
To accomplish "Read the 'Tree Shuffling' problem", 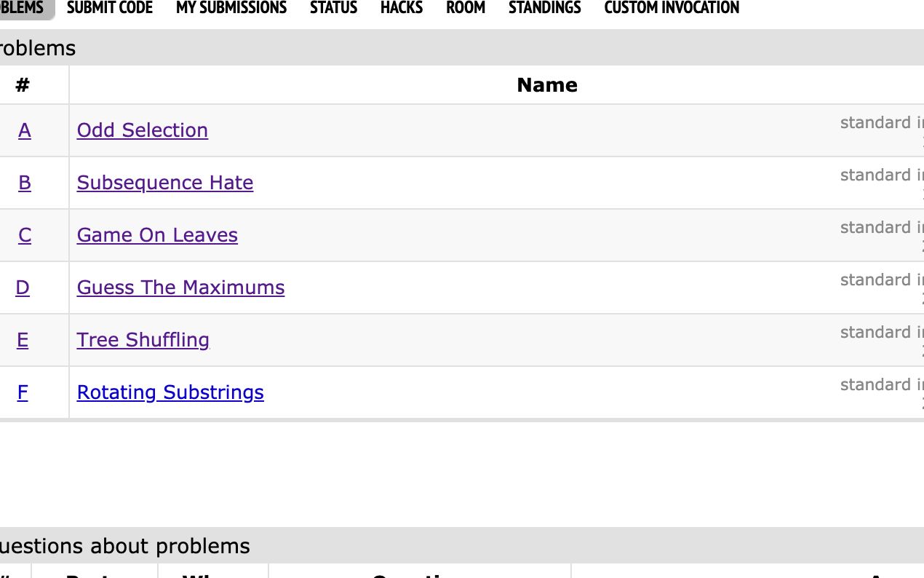I will (143, 340).
